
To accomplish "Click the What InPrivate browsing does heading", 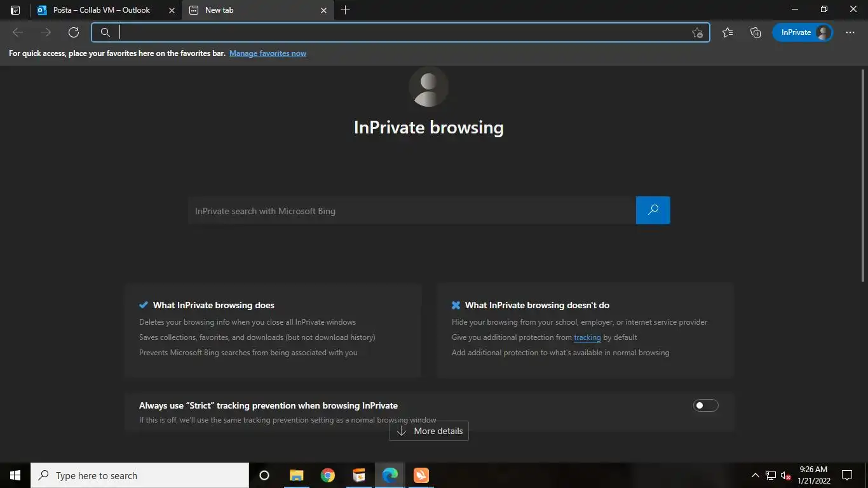I will (x=214, y=305).
